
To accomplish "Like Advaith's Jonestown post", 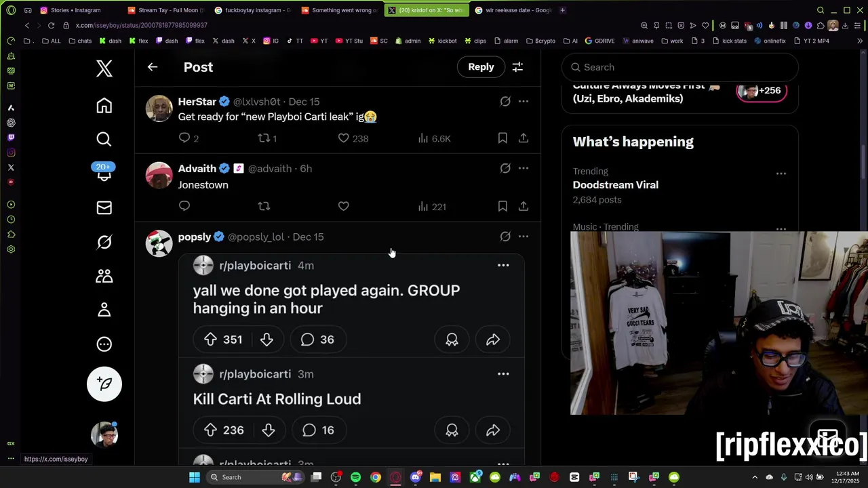I will pos(344,206).
